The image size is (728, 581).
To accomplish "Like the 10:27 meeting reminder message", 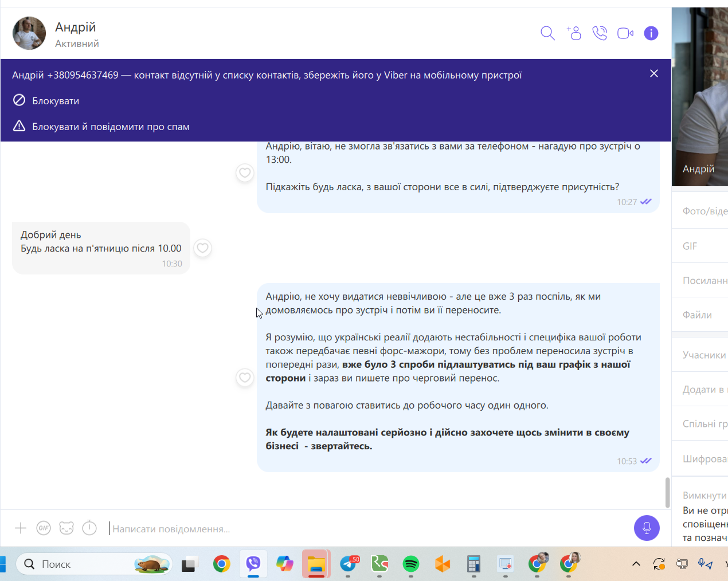I will (x=245, y=172).
